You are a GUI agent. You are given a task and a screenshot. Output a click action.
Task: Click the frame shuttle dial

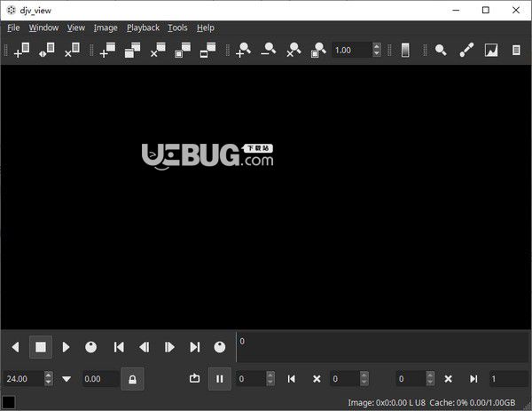coord(220,347)
